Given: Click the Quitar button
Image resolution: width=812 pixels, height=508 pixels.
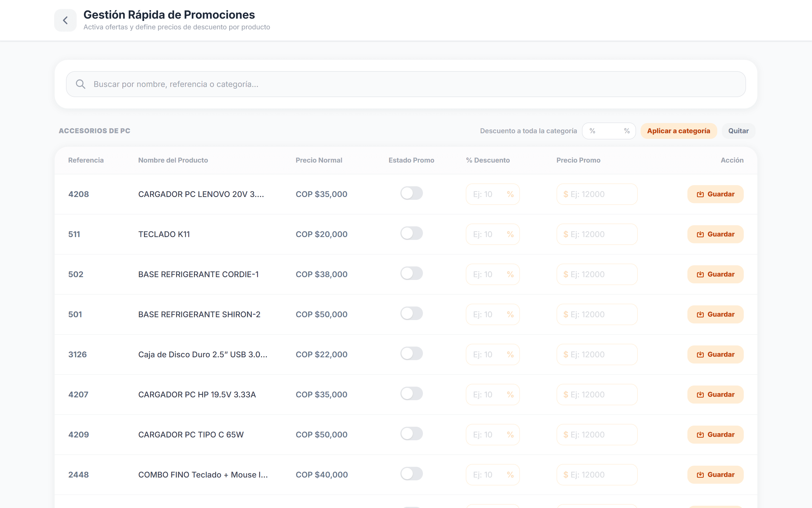Looking at the screenshot, I should pyautogui.click(x=738, y=131).
